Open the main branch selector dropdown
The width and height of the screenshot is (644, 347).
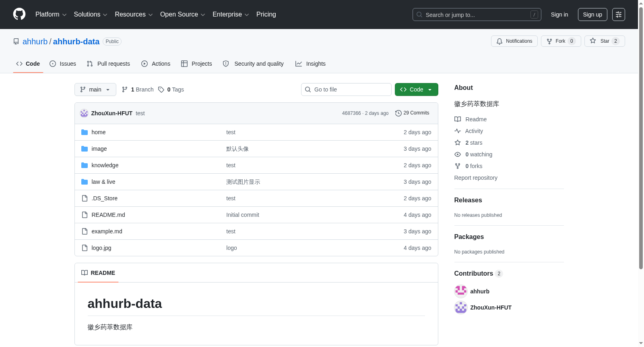click(x=95, y=89)
